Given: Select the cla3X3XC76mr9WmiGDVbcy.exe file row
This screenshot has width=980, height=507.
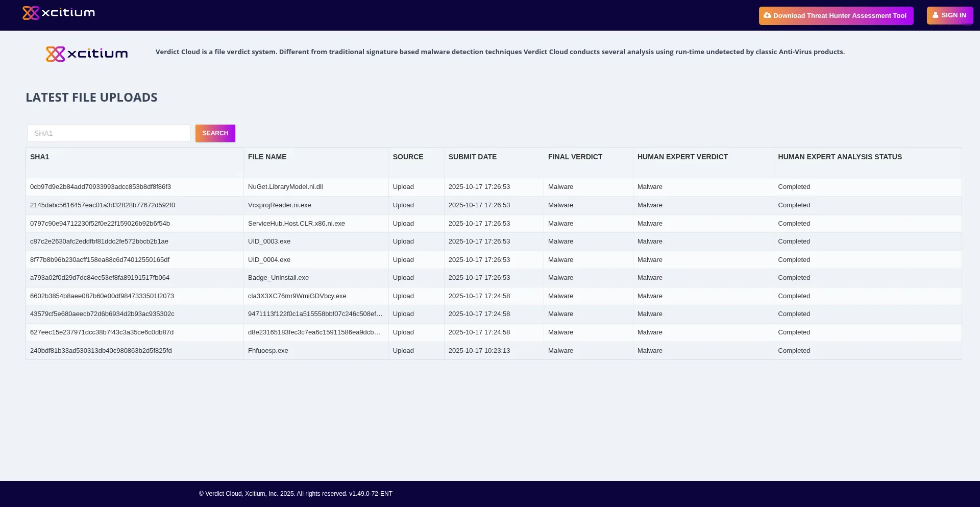Looking at the screenshot, I should pos(297,296).
